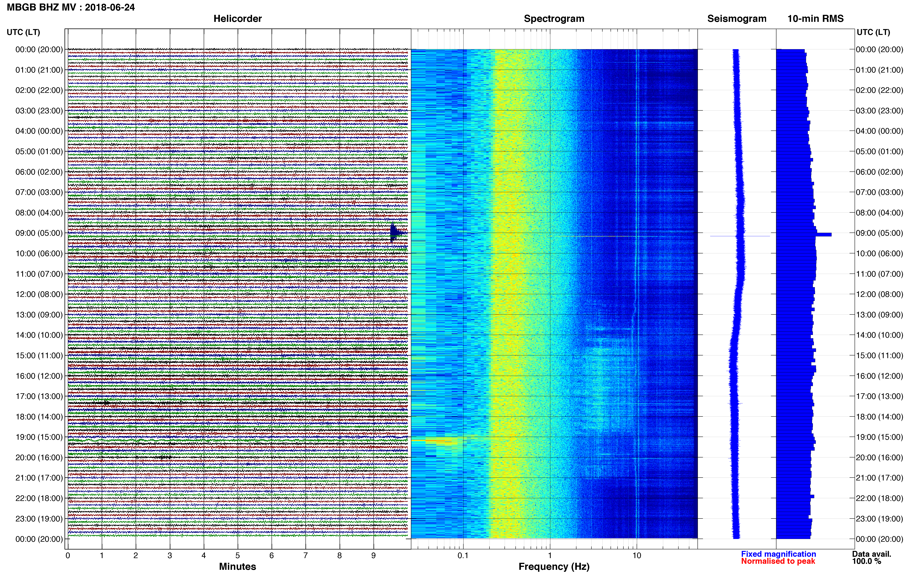The height and width of the screenshot is (578, 924).
Task: Click the left-axis 00:00 (20:00) label at top
Action: click(39, 49)
